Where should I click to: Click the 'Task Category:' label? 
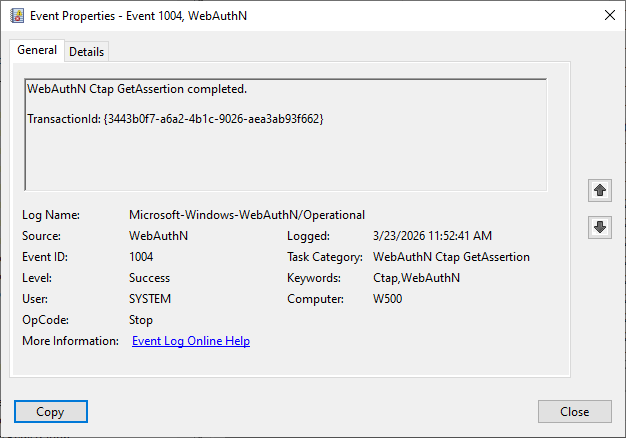coord(325,257)
